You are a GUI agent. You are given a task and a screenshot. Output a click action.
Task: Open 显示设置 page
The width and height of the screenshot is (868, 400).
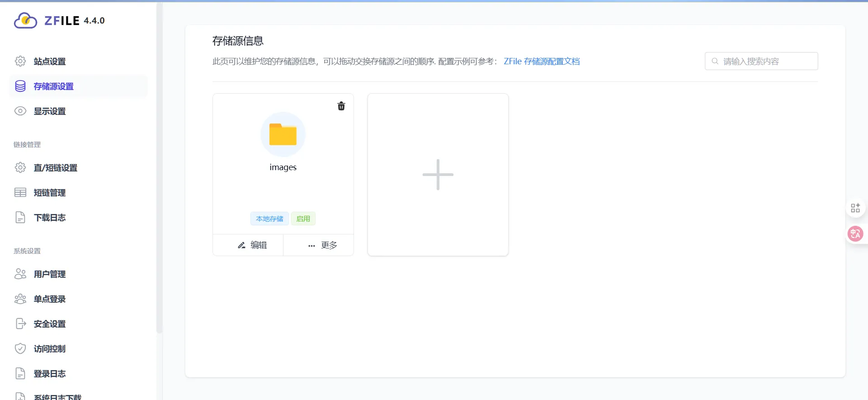(78, 111)
